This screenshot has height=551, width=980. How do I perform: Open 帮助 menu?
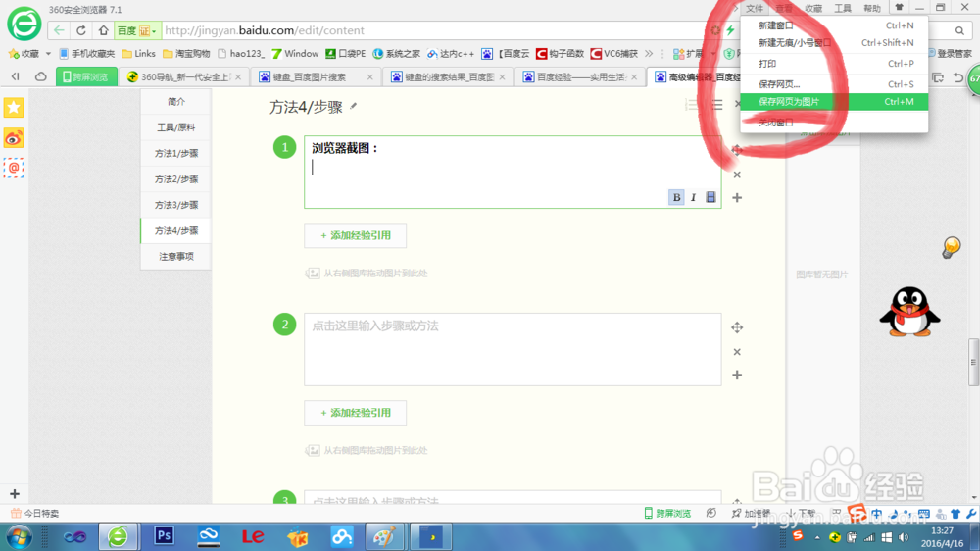tap(872, 8)
